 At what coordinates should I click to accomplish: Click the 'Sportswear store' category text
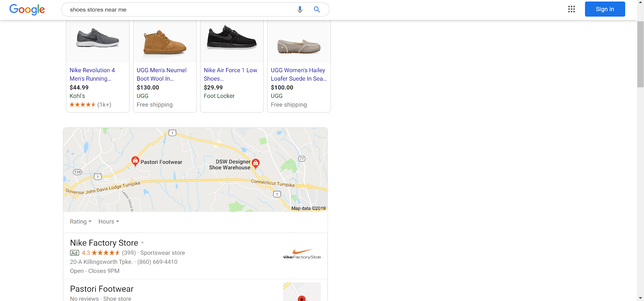tap(163, 253)
